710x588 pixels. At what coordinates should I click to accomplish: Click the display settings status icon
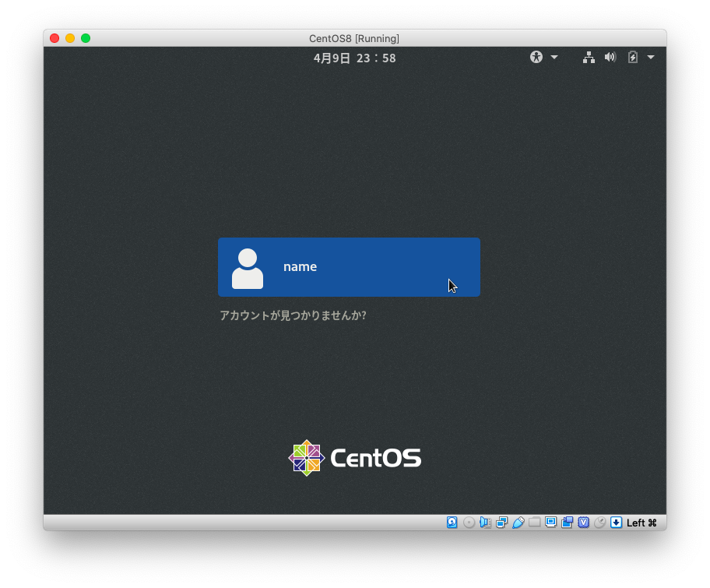click(550, 523)
